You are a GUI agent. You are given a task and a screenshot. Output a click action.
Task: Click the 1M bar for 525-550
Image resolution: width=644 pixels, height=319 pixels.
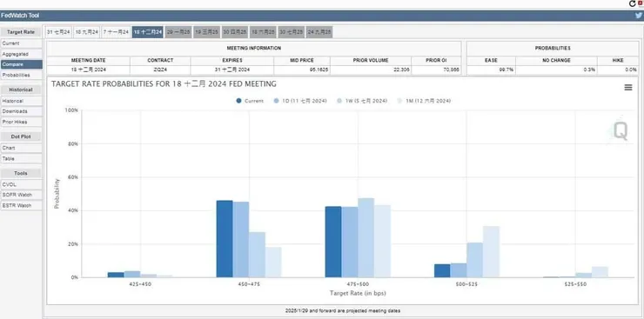click(600, 272)
